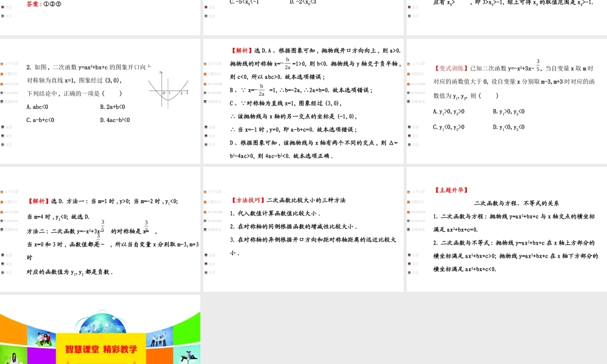Select option A. abc<0
607x364 pixels.
37,107
